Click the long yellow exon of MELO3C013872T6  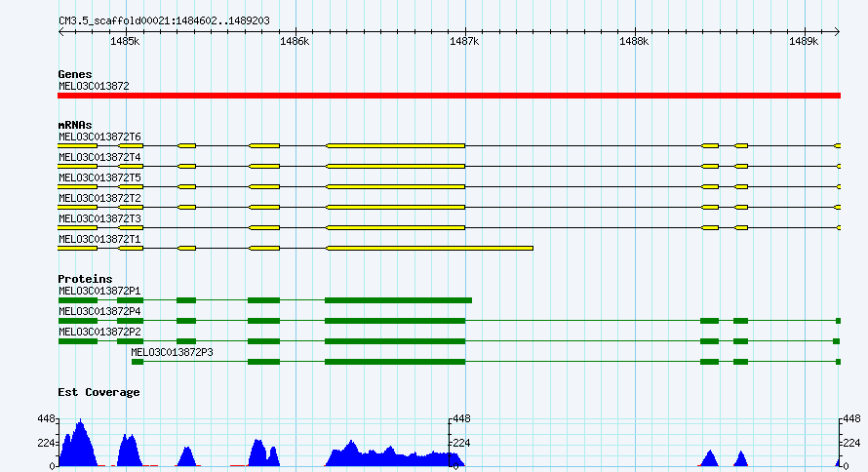[x=396, y=145]
